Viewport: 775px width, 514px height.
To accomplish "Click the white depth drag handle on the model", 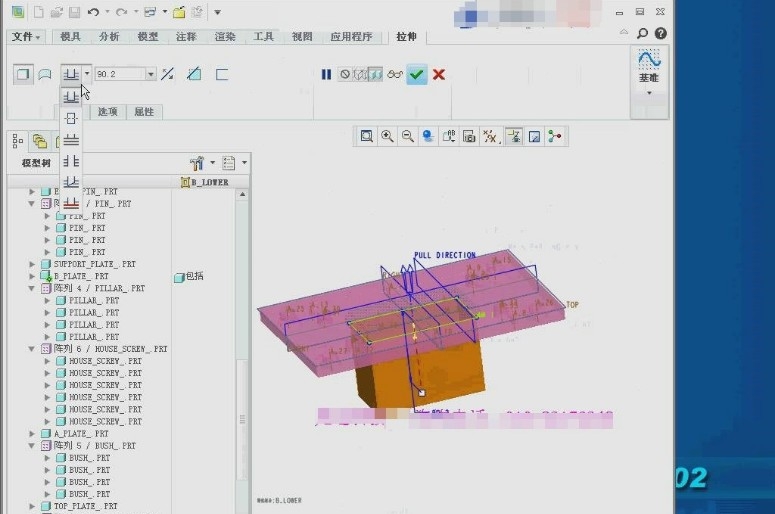I will point(422,393).
